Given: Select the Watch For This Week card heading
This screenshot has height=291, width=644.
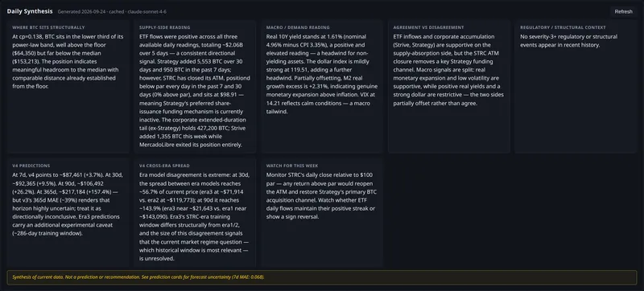Looking at the screenshot, I should click(x=292, y=166).
